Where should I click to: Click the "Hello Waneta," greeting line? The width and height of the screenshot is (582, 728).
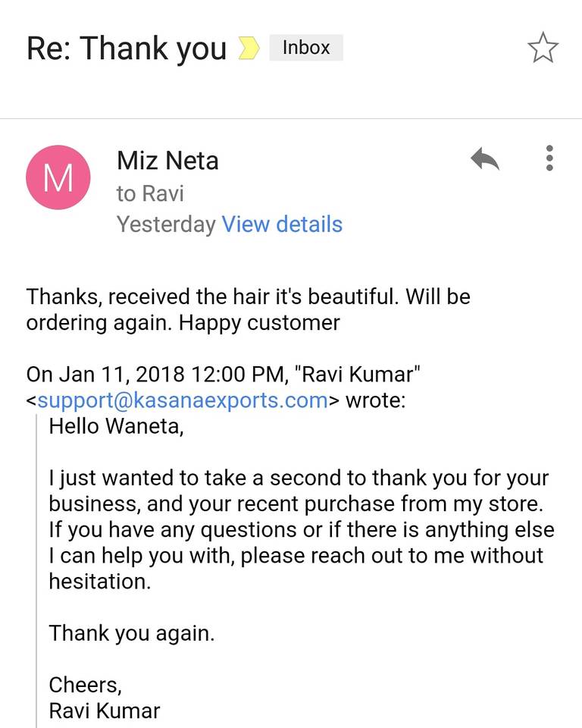(116, 426)
